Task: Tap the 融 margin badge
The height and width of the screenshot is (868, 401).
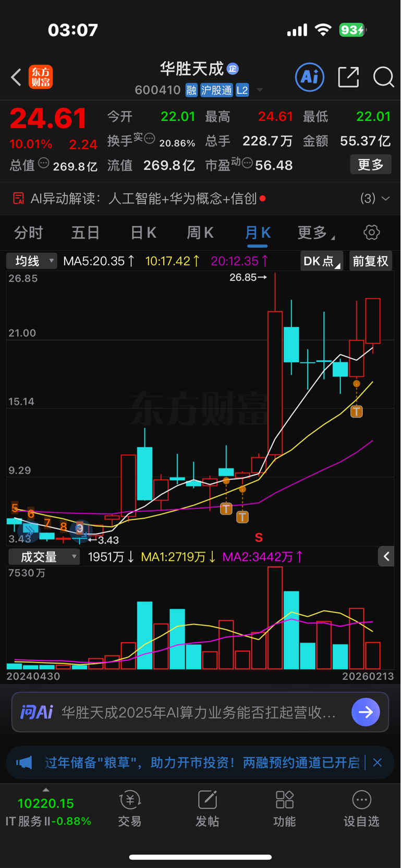Action: 191,90
